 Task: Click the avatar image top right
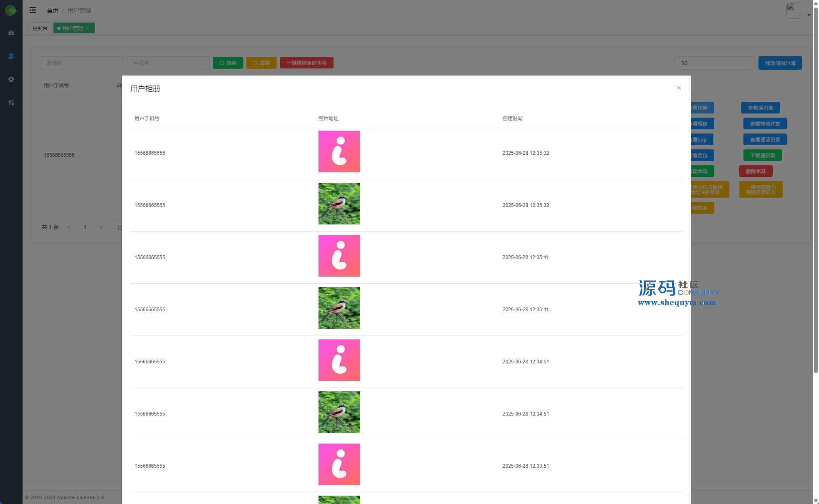(794, 10)
